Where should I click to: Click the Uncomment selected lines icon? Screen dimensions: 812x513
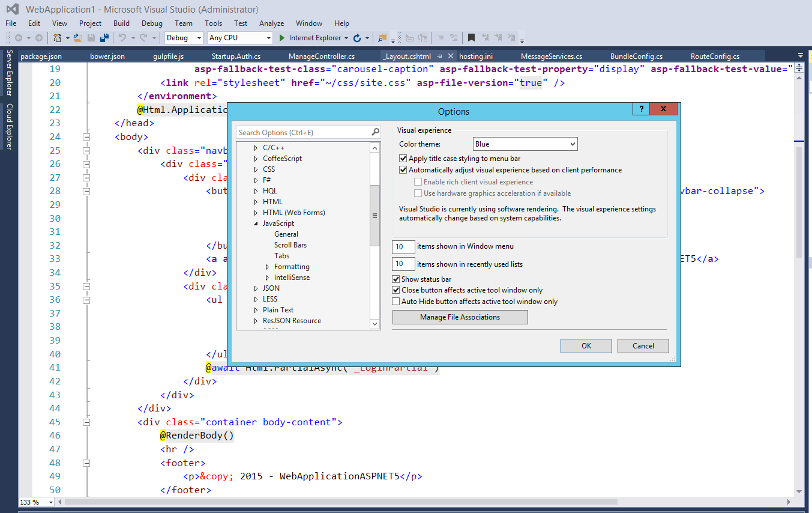[454, 38]
